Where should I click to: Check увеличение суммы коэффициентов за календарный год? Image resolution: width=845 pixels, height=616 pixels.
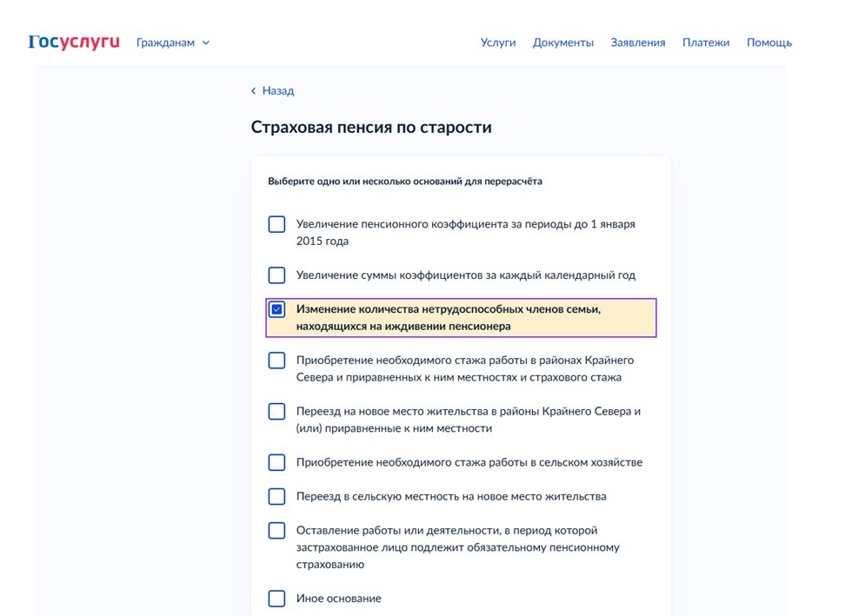click(276, 275)
